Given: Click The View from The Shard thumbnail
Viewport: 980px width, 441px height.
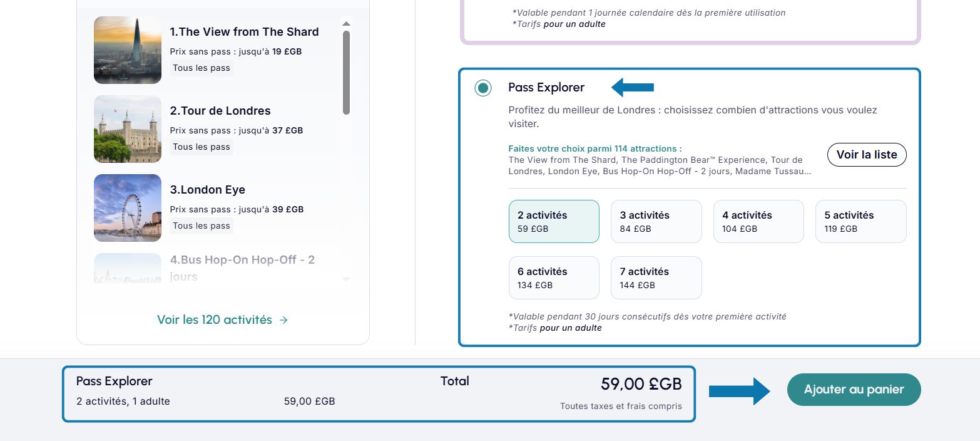Looking at the screenshot, I should click(128, 50).
